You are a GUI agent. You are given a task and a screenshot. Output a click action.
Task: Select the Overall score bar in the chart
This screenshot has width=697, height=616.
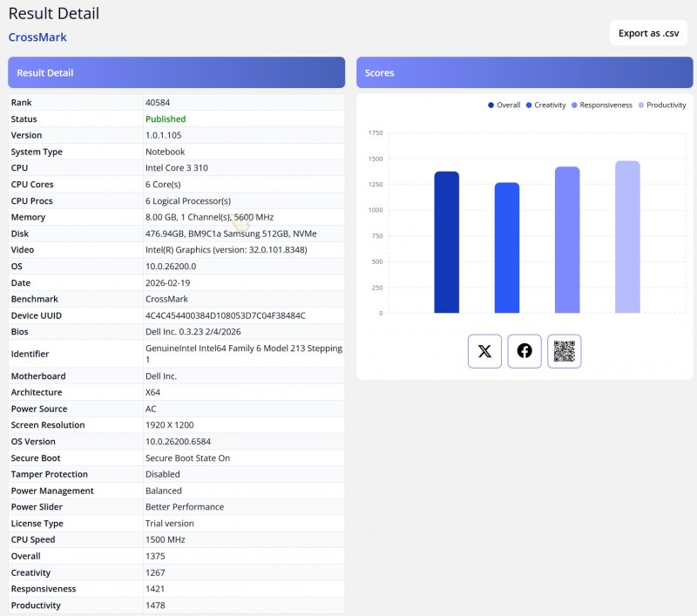tap(446, 244)
